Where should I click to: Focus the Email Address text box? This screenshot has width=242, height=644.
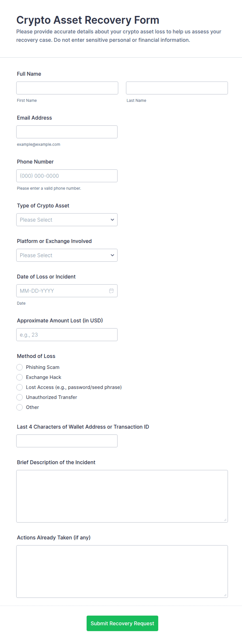point(67,132)
